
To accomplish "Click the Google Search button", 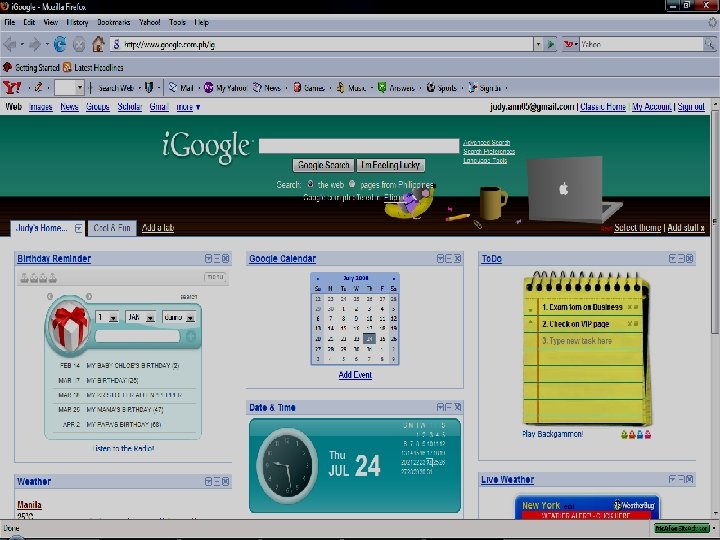I will (x=324, y=165).
